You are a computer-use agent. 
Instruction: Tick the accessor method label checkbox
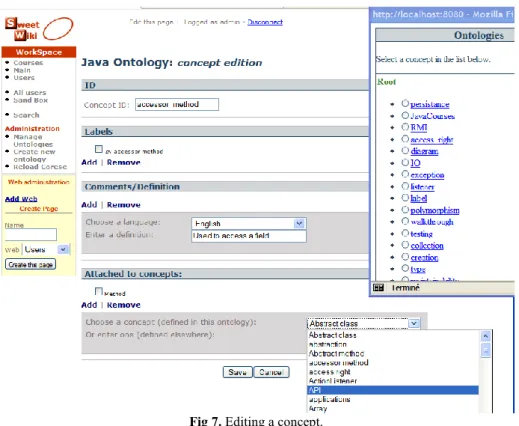pyautogui.click(x=99, y=149)
